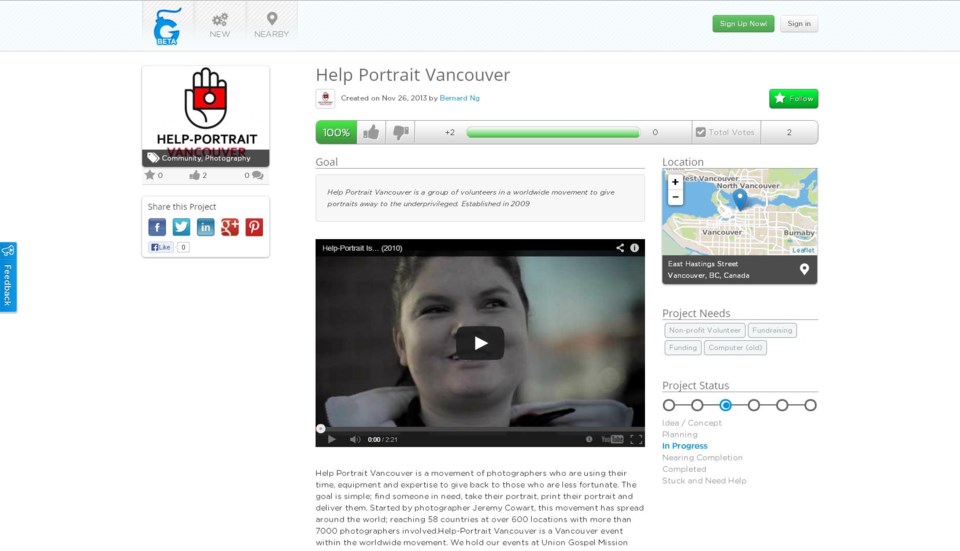The image size is (960, 551).
Task: Select second project status circle (Planning)
Action: tap(697, 405)
